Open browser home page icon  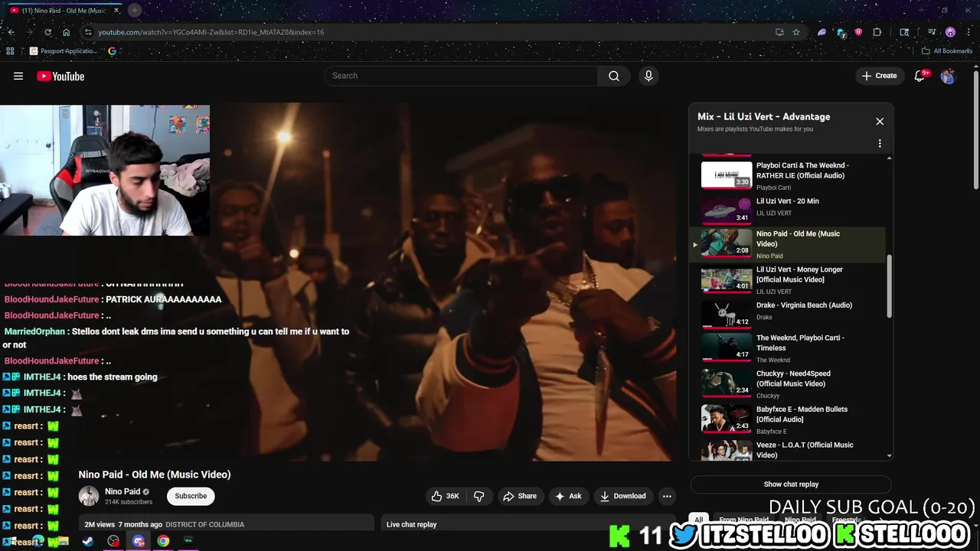pos(67,32)
